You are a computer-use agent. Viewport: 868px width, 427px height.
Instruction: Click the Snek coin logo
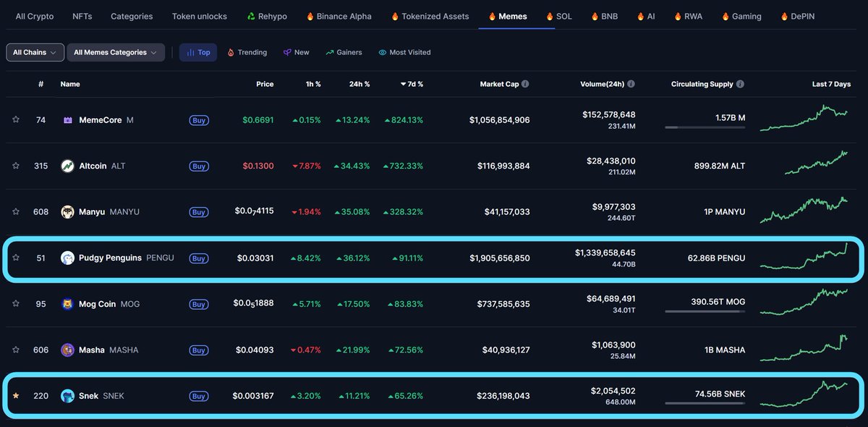(67, 396)
